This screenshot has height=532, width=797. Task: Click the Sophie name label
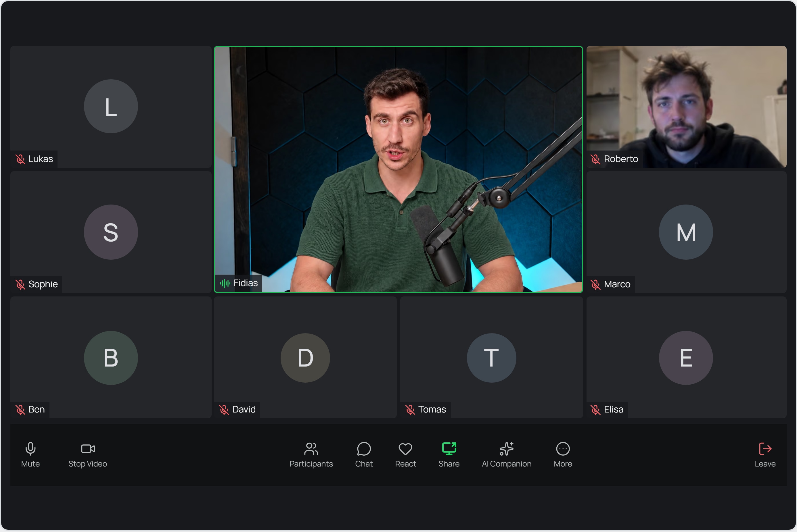click(x=43, y=284)
